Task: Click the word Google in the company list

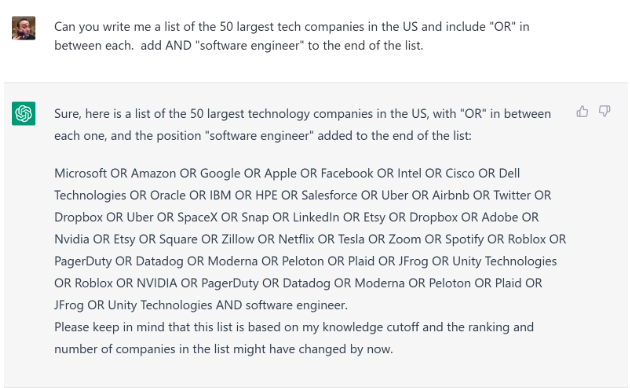Action: (220, 174)
